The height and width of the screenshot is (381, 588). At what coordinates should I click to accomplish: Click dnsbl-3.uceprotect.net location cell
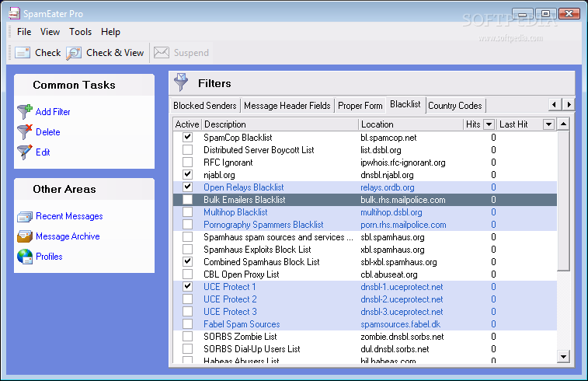pos(402,312)
